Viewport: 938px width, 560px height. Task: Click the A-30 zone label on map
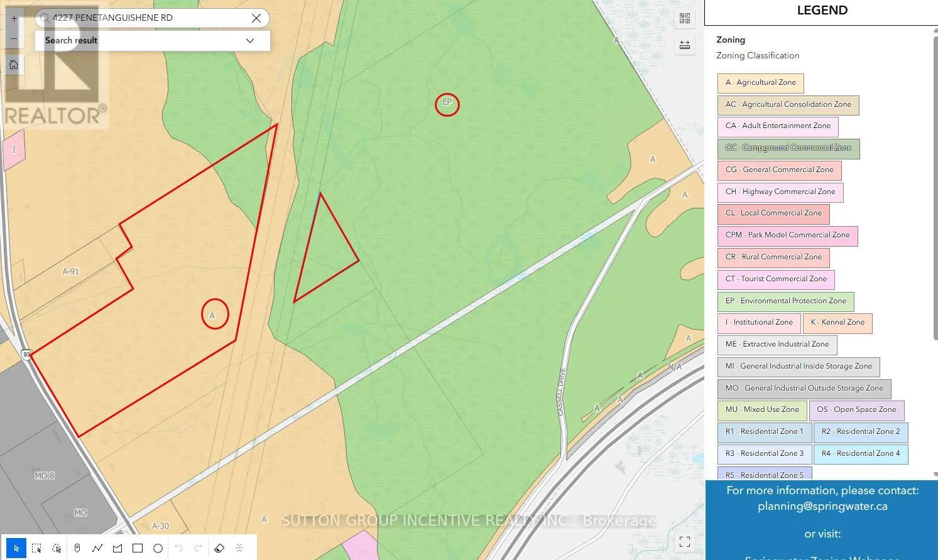pos(160,526)
